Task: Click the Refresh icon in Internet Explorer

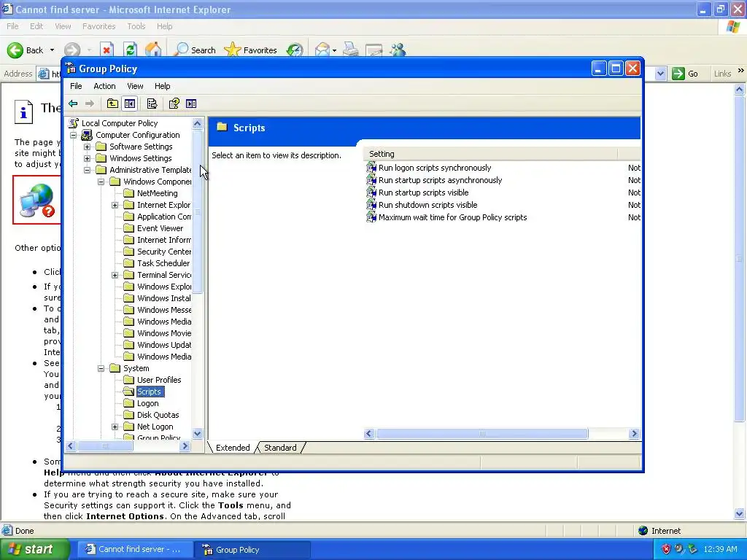Action: [x=130, y=50]
